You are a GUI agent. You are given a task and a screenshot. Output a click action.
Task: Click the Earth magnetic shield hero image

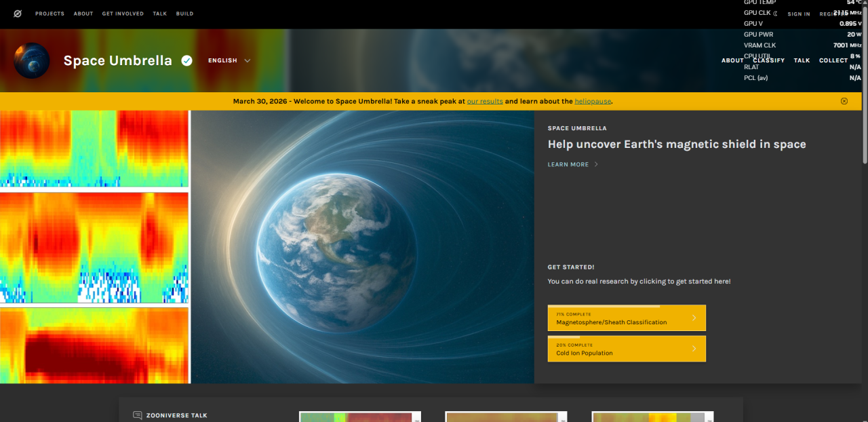point(363,247)
